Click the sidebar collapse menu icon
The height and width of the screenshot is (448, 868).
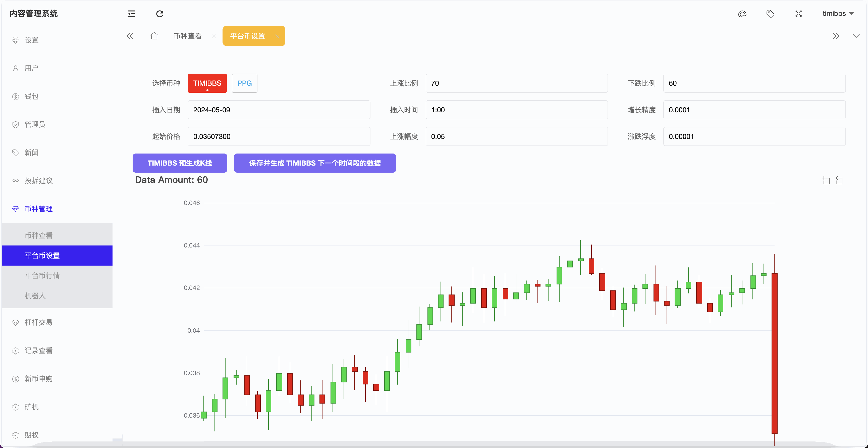pos(131,14)
